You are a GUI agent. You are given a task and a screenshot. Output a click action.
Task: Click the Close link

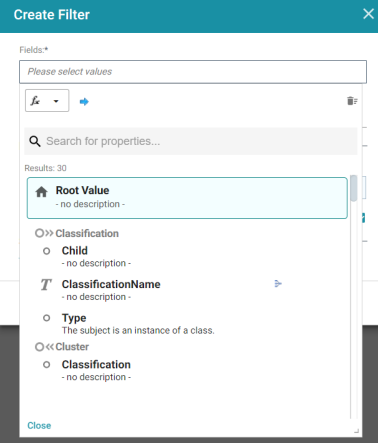click(39, 426)
